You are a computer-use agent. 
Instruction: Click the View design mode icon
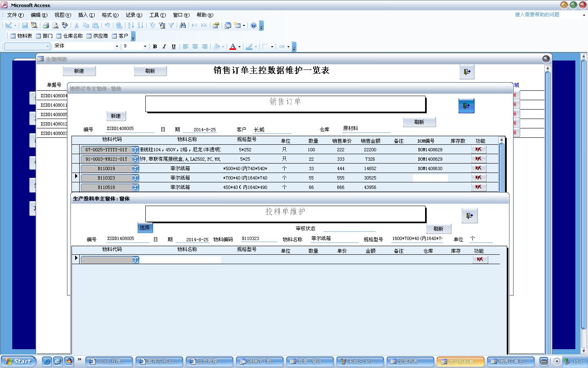8,25
